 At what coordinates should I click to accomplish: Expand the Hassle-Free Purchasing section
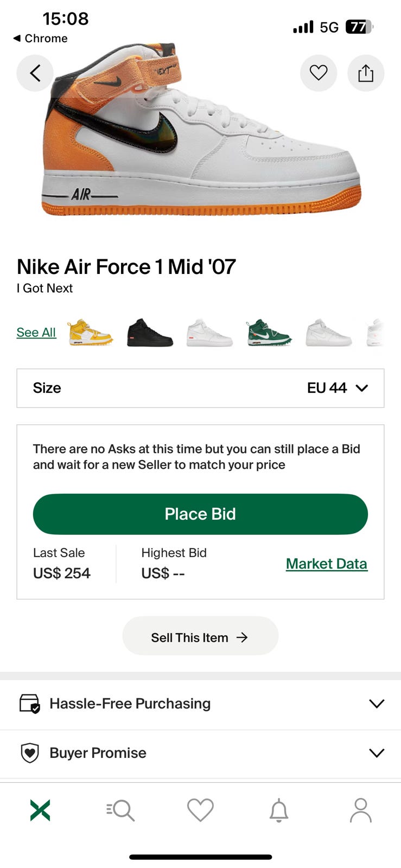point(376,704)
